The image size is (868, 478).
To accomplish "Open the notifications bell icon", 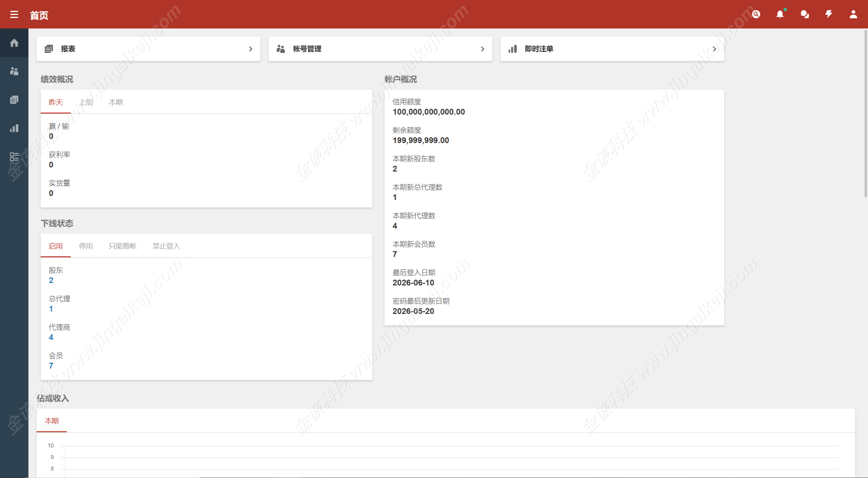I will [780, 14].
